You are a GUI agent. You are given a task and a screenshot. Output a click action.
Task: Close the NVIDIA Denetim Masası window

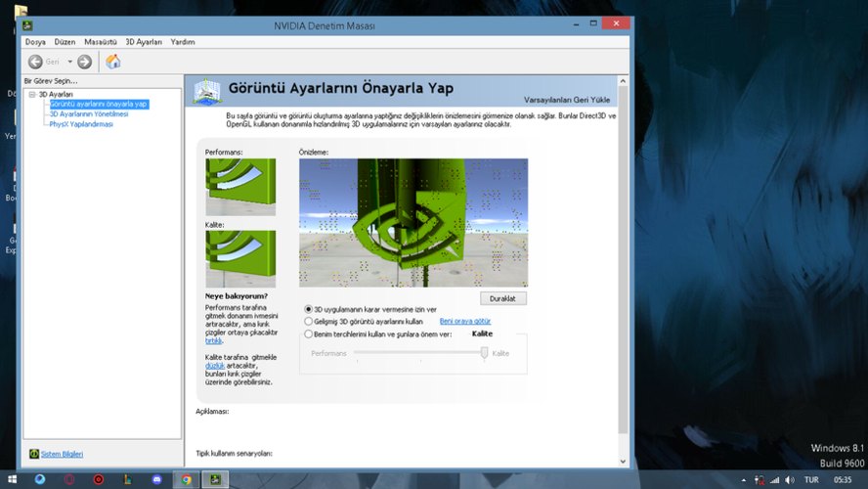tap(616, 23)
